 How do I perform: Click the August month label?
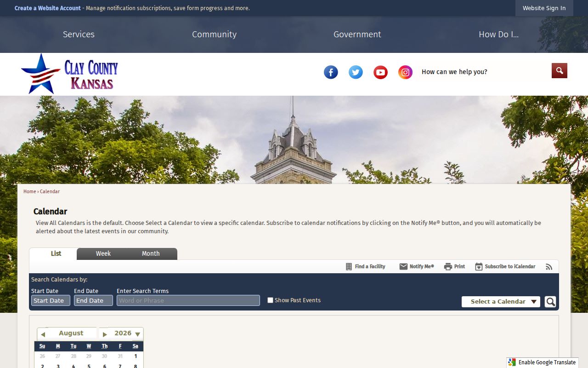(71, 333)
